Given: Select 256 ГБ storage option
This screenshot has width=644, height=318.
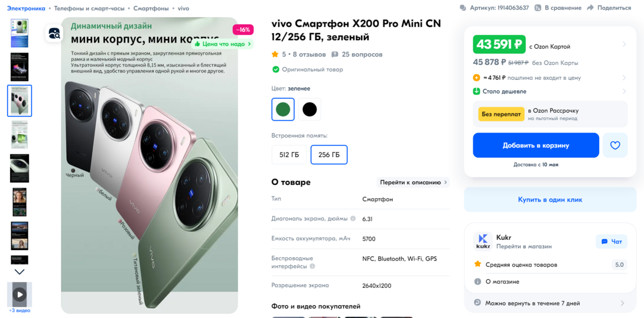Looking at the screenshot, I should coord(328,155).
